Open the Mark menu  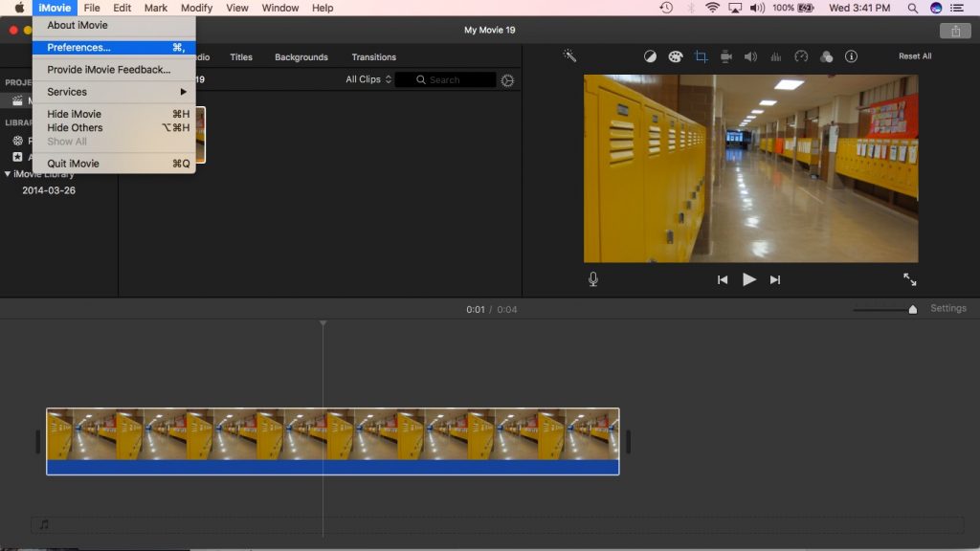pyautogui.click(x=156, y=8)
